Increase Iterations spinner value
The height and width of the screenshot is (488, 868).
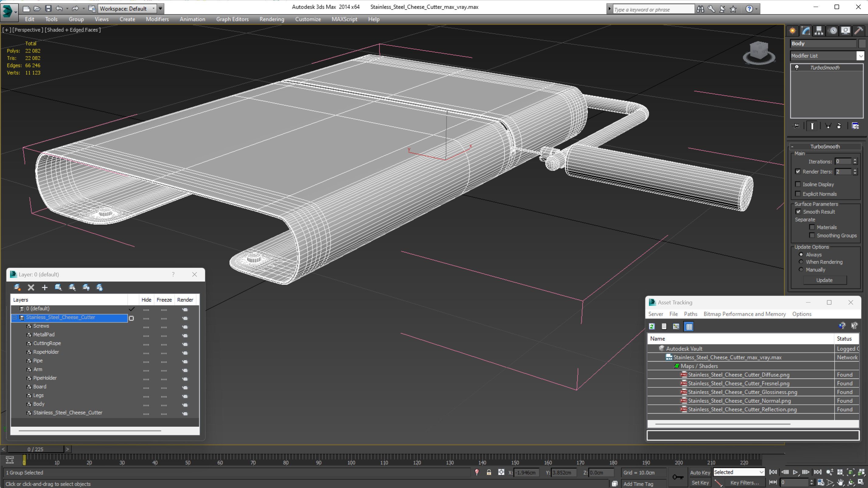coord(855,160)
